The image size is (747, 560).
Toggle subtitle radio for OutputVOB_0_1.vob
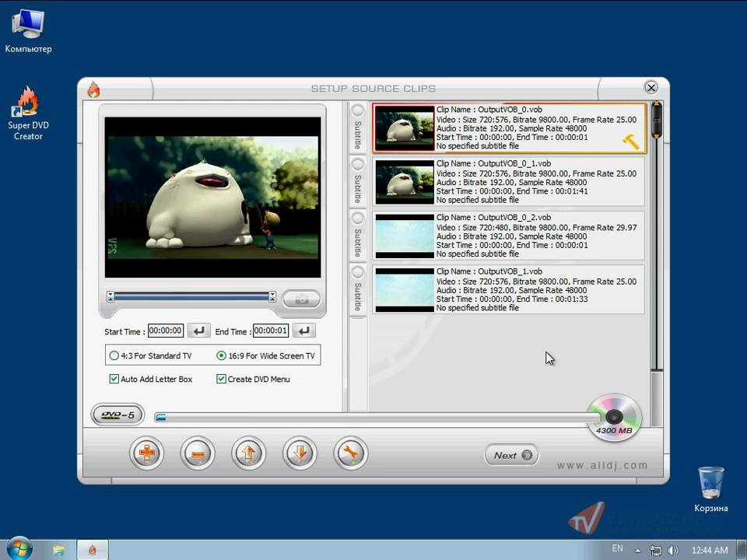pos(357,165)
